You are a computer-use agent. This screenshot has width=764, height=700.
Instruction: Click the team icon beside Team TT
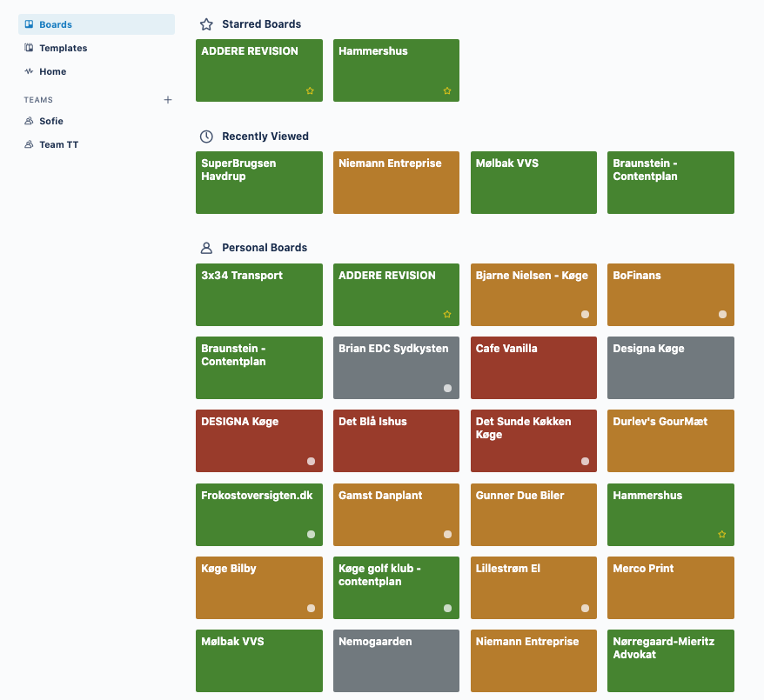[x=30, y=144]
